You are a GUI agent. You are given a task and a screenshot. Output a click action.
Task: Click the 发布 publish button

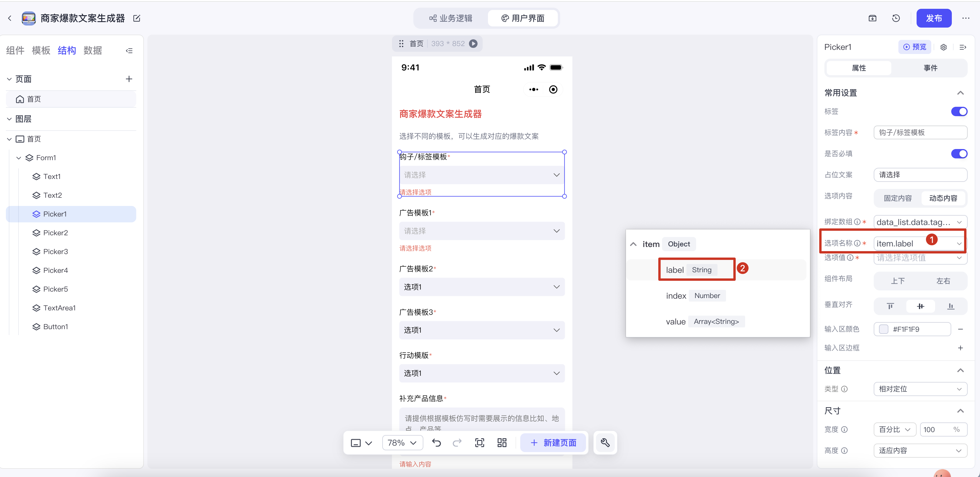click(x=933, y=18)
